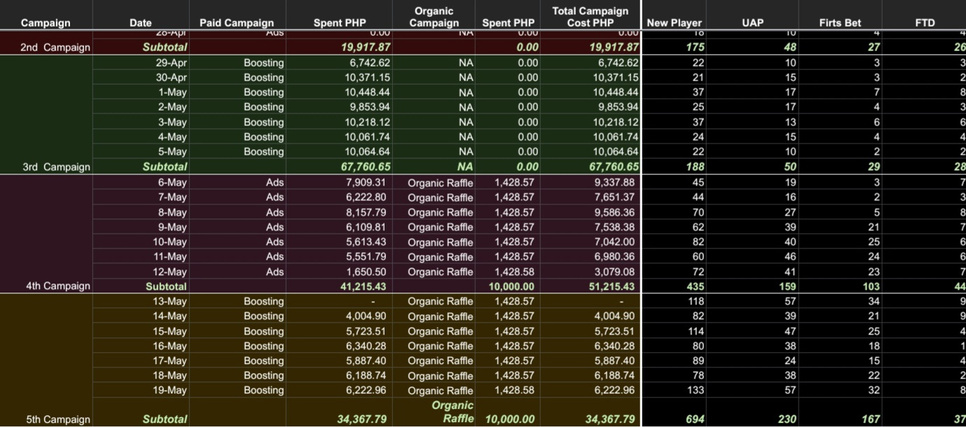Click the 694 New Player subtotal cell
The height and width of the screenshot is (427, 966).
(x=691, y=420)
